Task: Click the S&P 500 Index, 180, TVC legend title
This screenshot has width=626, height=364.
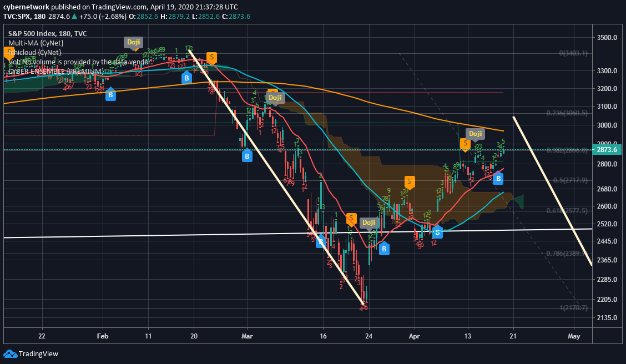Action: (48, 33)
